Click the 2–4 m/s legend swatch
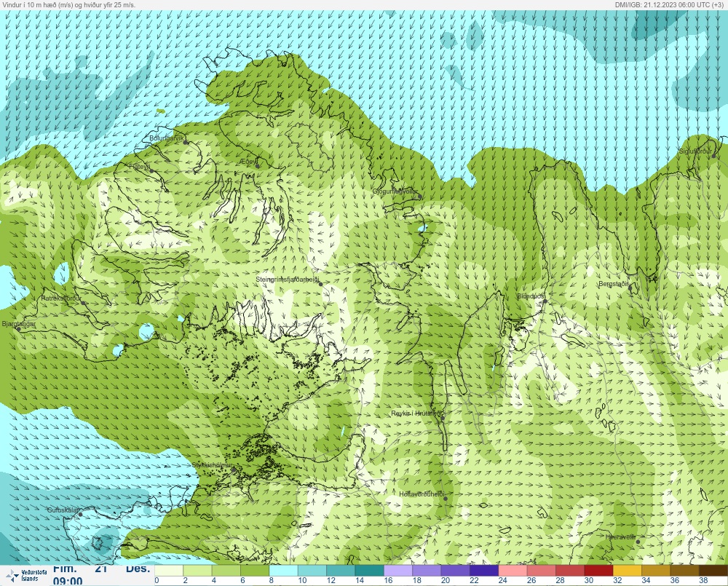728x586 pixels. [198, 570]
